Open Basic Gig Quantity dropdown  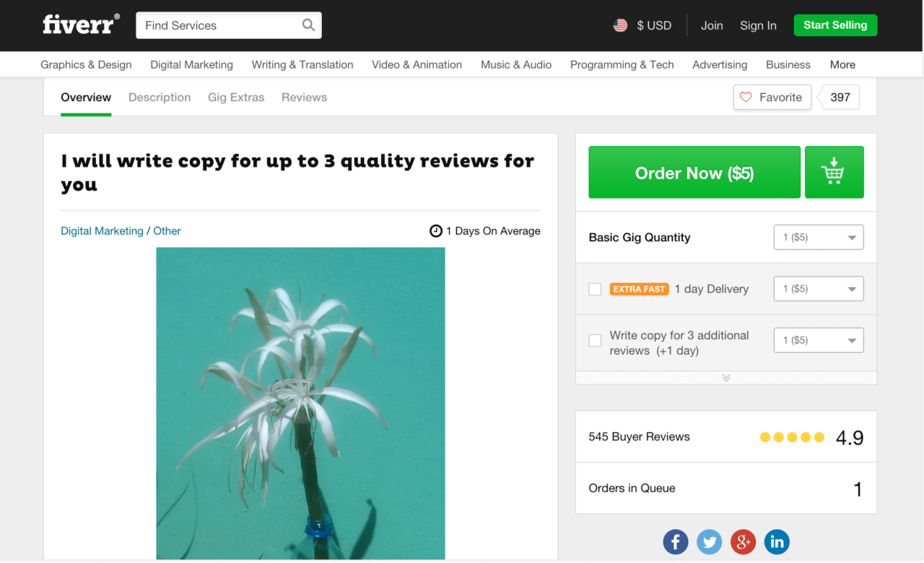819,237
